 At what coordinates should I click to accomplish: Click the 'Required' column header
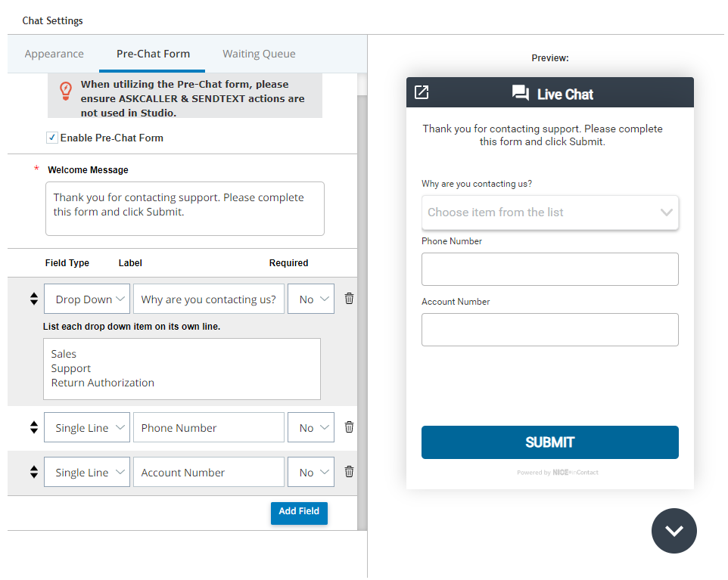tap(288, 262)
